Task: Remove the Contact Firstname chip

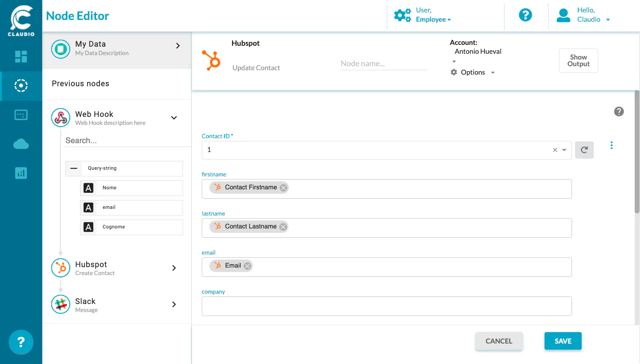Action: [x=283, y=188]
